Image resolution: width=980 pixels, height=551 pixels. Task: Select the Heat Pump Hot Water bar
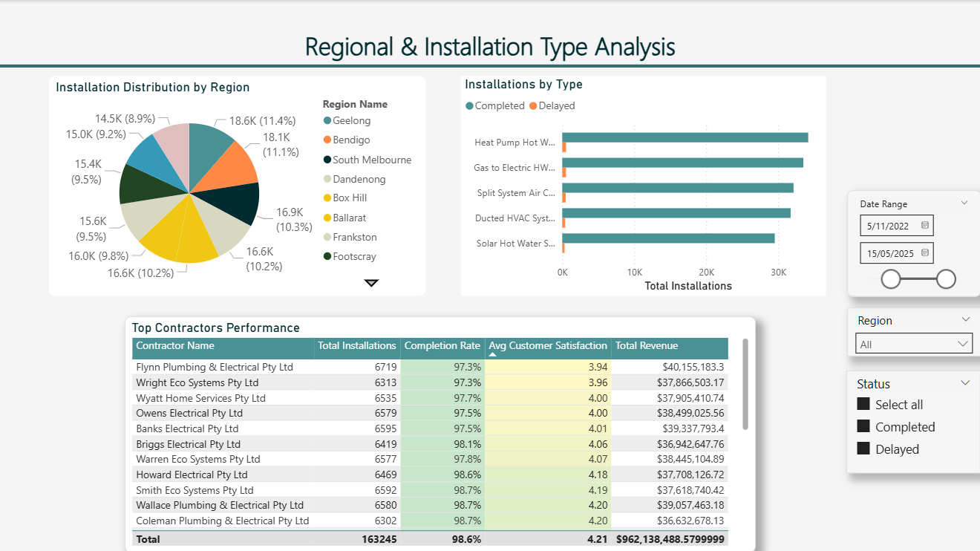click(x=683, y=137)
